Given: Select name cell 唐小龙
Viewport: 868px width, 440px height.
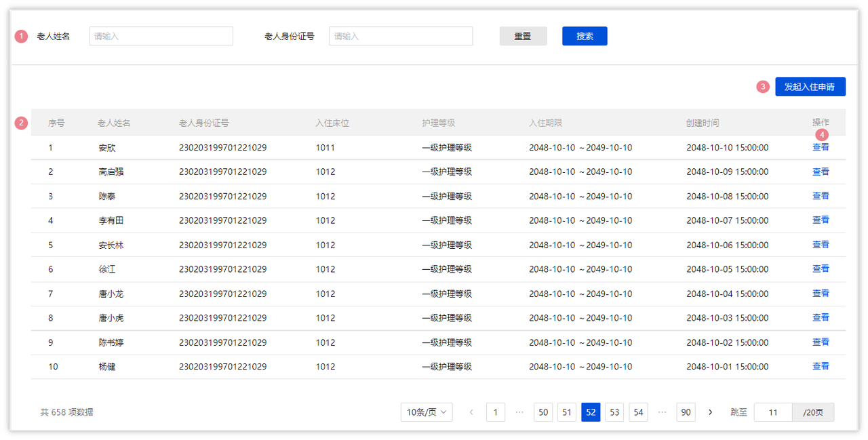Looking at the screenshot, I should point(111,294).
